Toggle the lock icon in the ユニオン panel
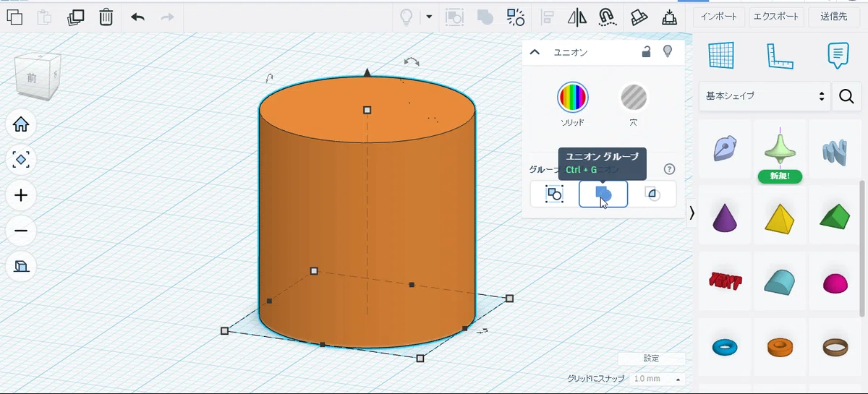Image resolution: width=868 pixels, height=394 pixels. pos(647,51)
